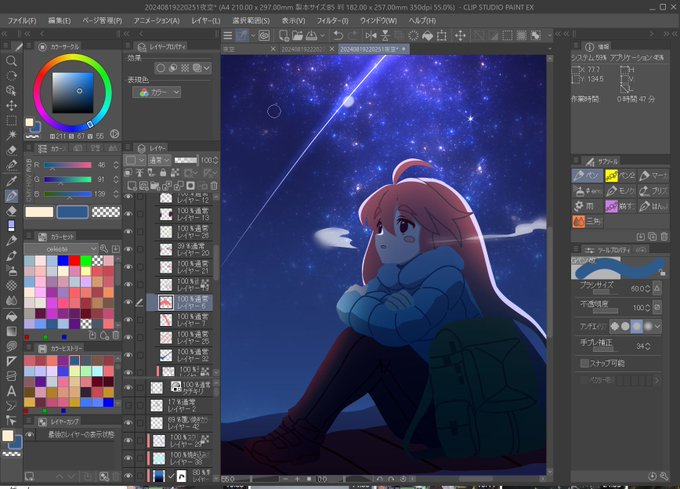Image resolution: width=680 pixels, height=489 pixels.
Task: Select the ペン2 sub tool
Action: pos(621,176)
